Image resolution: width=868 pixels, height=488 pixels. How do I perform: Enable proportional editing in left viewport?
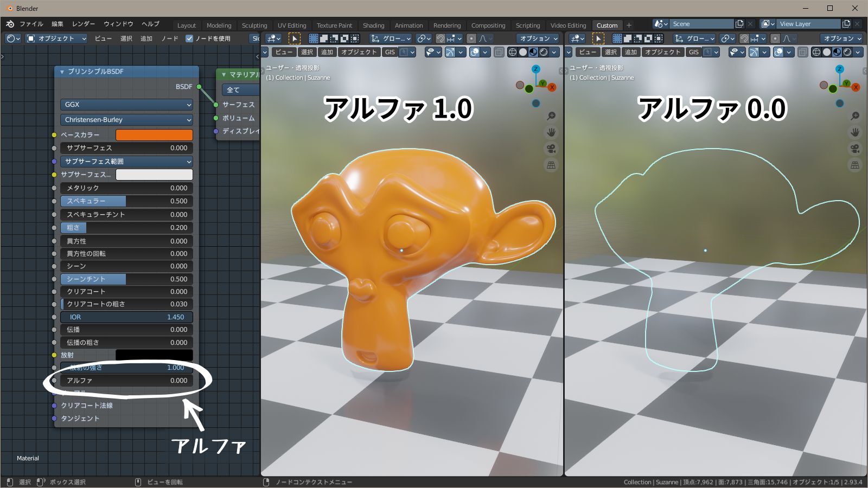click(471, 38)
